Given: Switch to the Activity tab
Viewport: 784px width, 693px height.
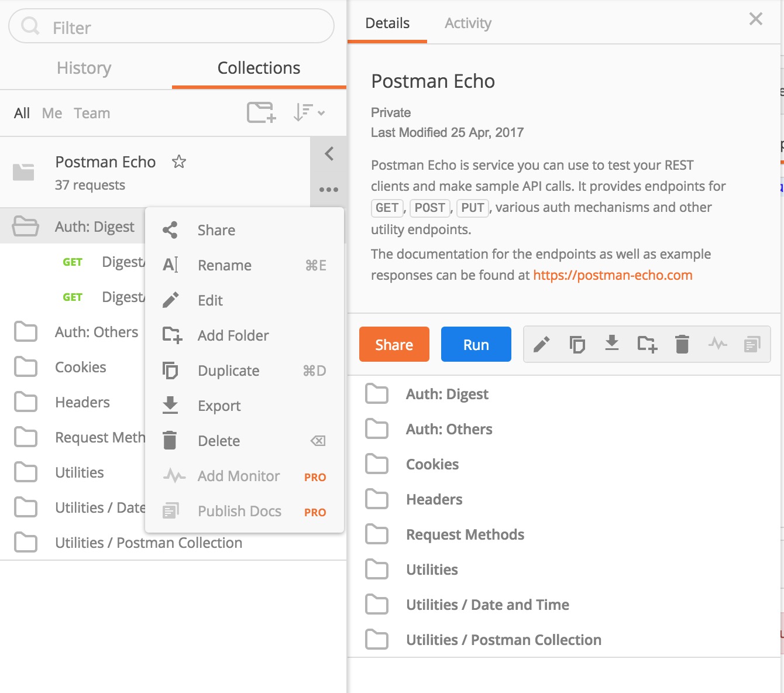Looking at the screenshot, I should pos(468,23).
